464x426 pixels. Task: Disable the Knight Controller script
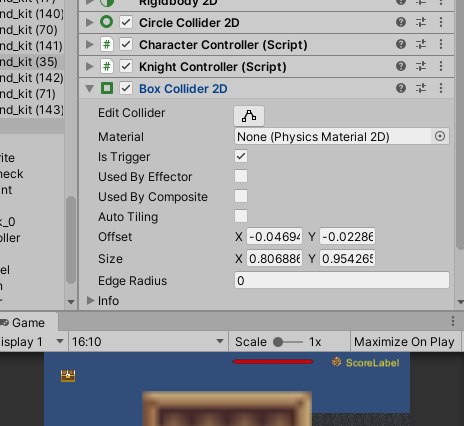(x=126, y=66)
